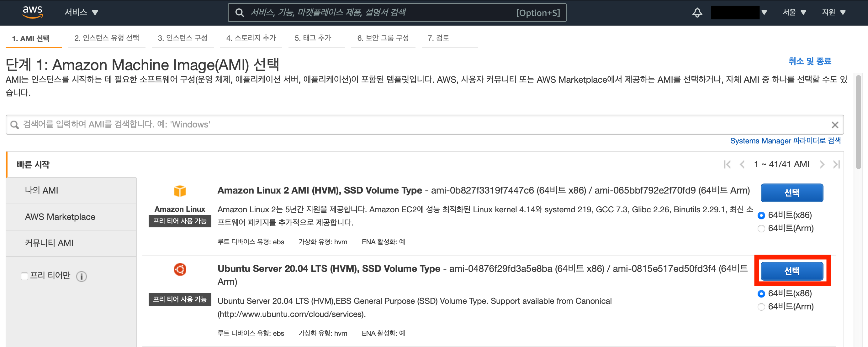Viewport: 868px width, 347px height.
Task: Switch to the 2. 인스턴스 유형 선택 tab
Action: point(107,38)
